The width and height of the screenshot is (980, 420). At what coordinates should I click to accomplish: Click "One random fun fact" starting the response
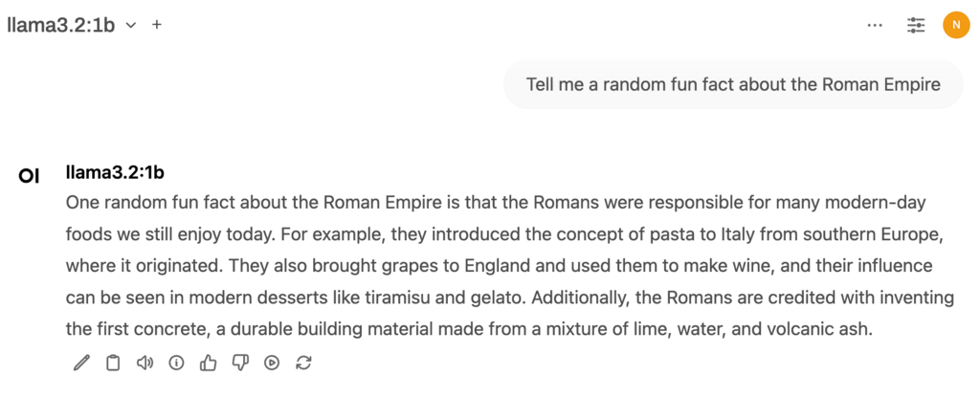coord(138,203)
